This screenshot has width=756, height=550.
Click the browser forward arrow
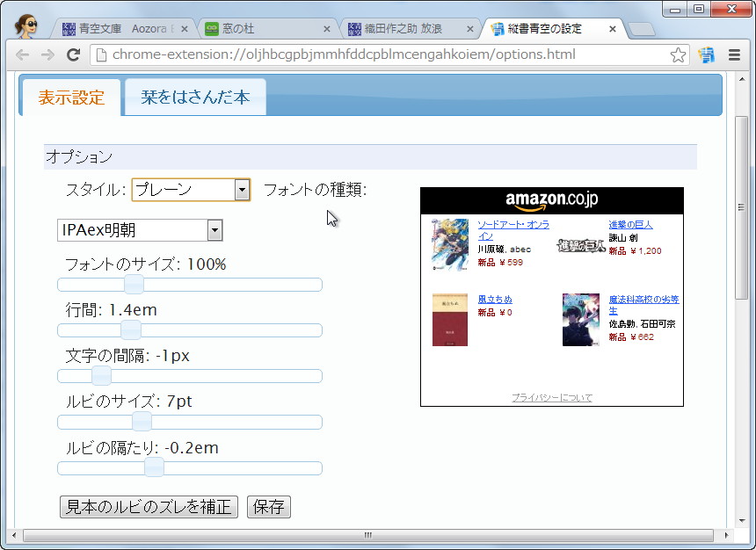[47, 55]
